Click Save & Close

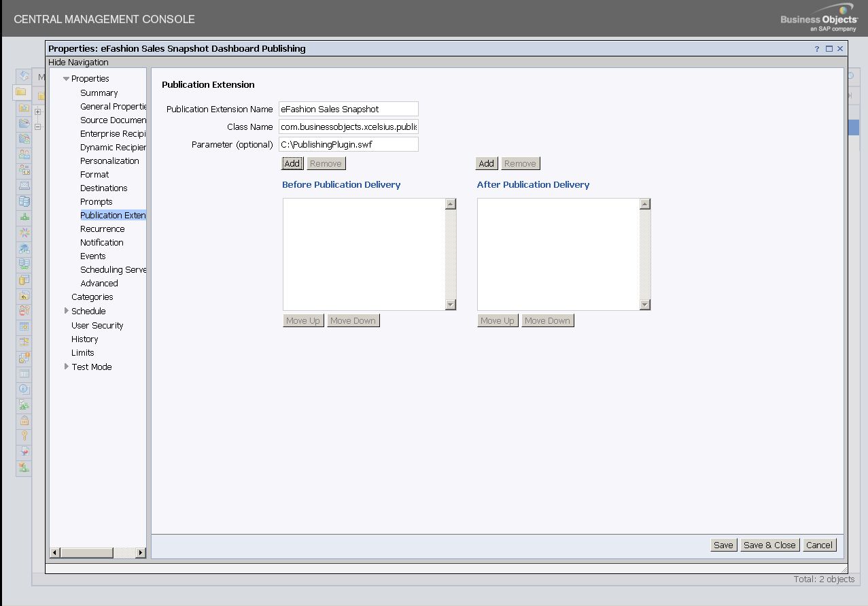pyautogui.click(x=769, y=545)
